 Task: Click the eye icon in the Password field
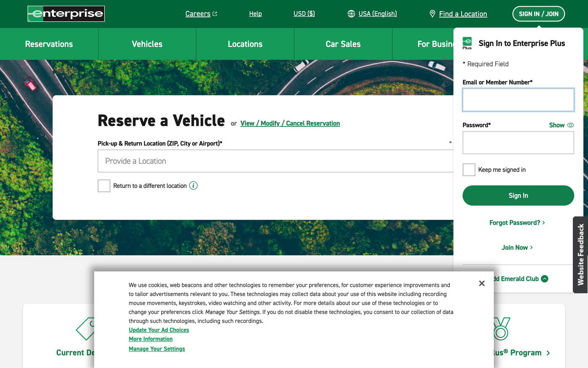tap(570, 125)
